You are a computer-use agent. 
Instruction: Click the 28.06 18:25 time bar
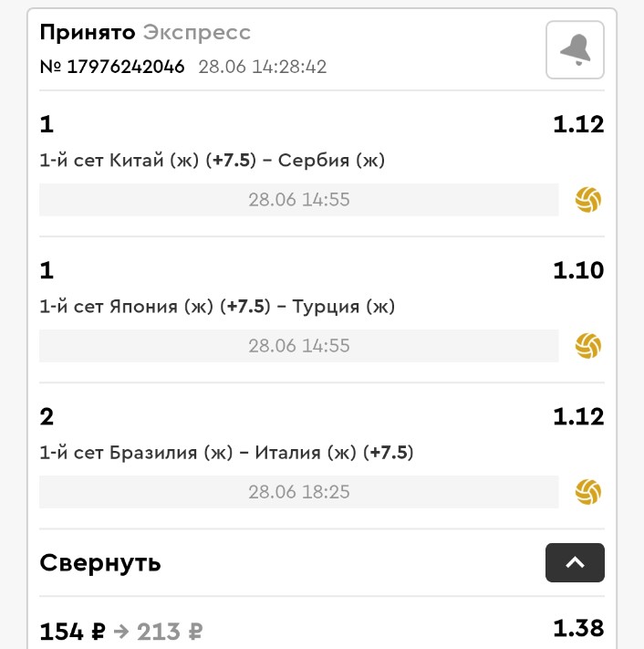point(298,492)
